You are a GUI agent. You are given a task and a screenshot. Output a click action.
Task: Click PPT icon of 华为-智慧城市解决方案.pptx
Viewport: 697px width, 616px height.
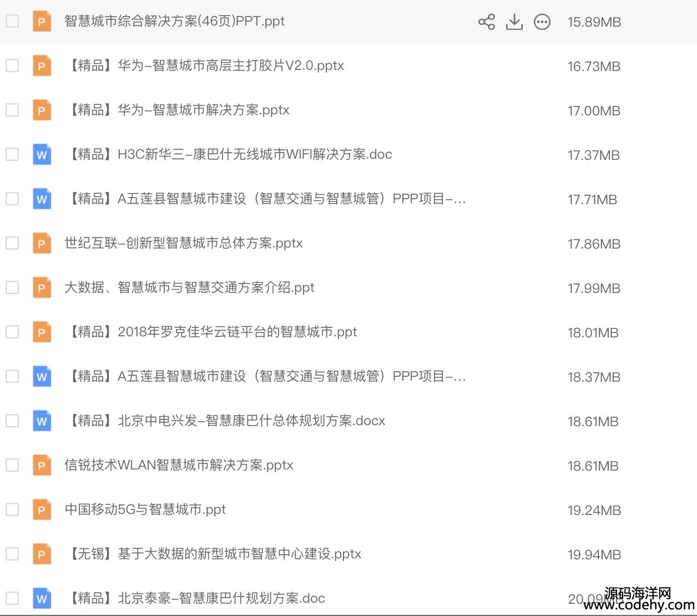click(x=42, y=110)
